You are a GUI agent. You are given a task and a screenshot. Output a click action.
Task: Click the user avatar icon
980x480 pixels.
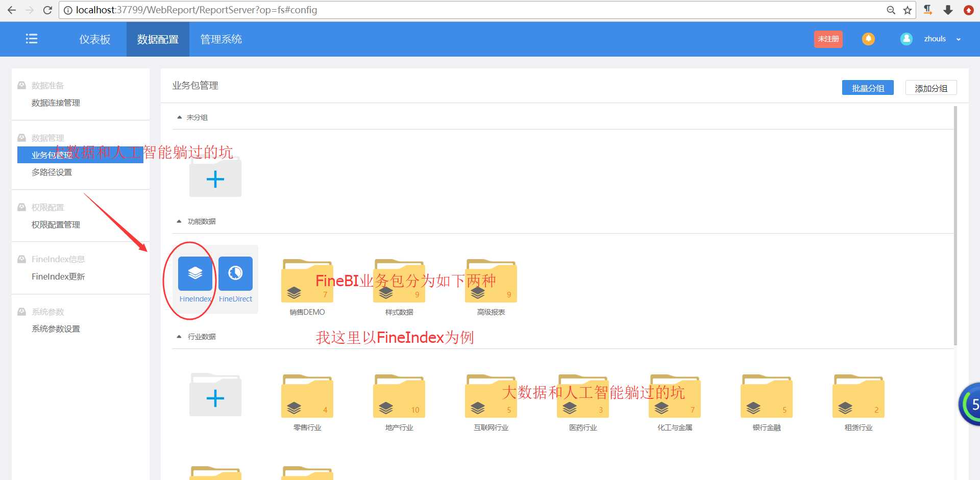[906, 39]
